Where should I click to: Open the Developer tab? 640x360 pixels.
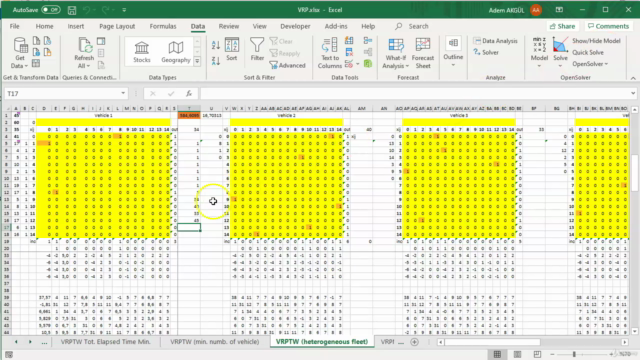click(x=295, y=26)
